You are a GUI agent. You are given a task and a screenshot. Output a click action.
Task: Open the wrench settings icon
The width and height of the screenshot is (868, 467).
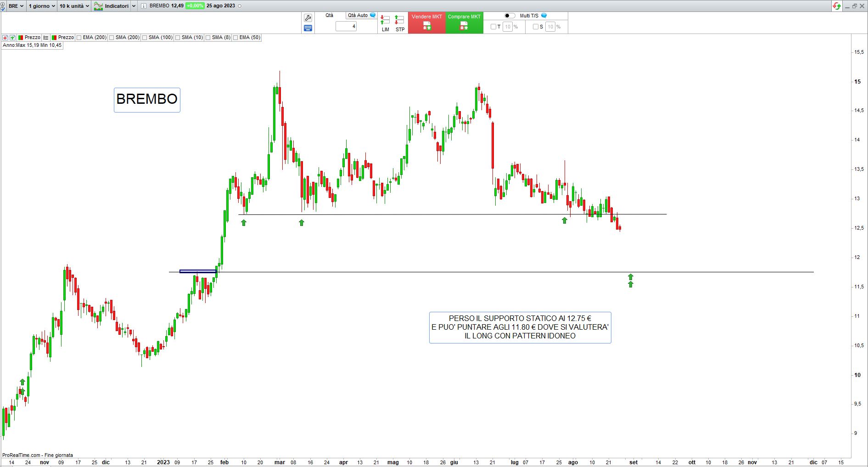[x=308, y=18]
